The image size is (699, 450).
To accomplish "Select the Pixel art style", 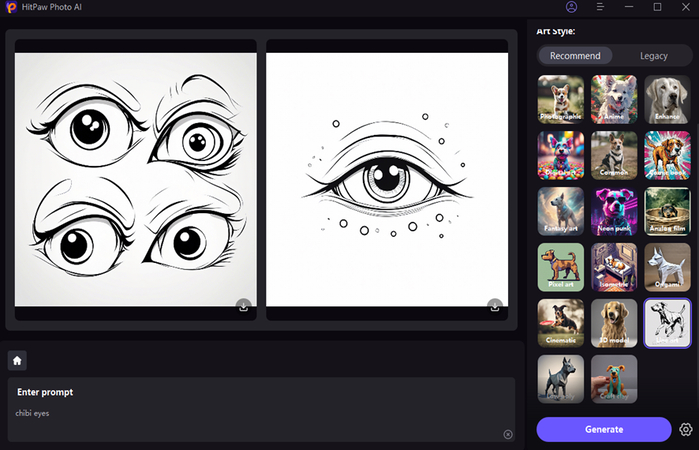I will (561, 267).
